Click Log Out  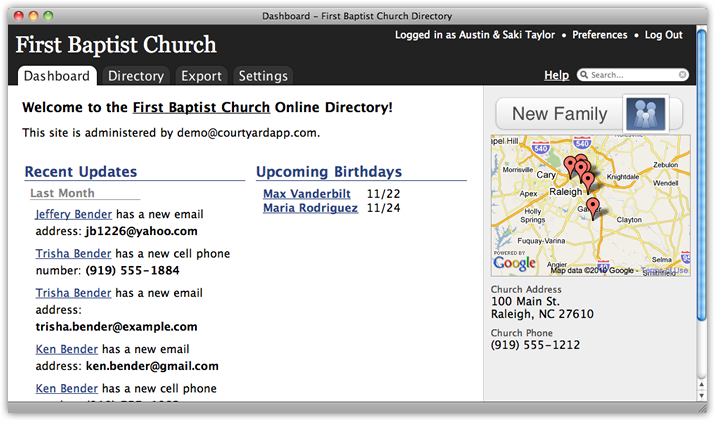click(663, 35)
